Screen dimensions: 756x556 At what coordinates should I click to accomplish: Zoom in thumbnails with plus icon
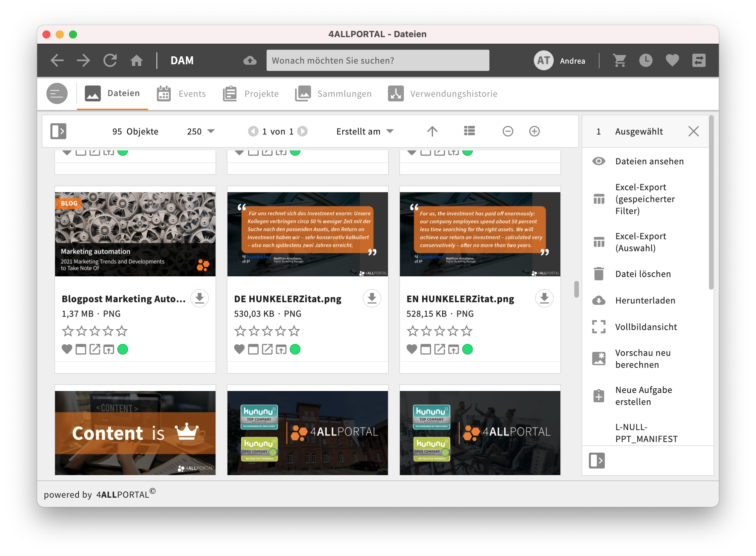click(x=534, y=131)
